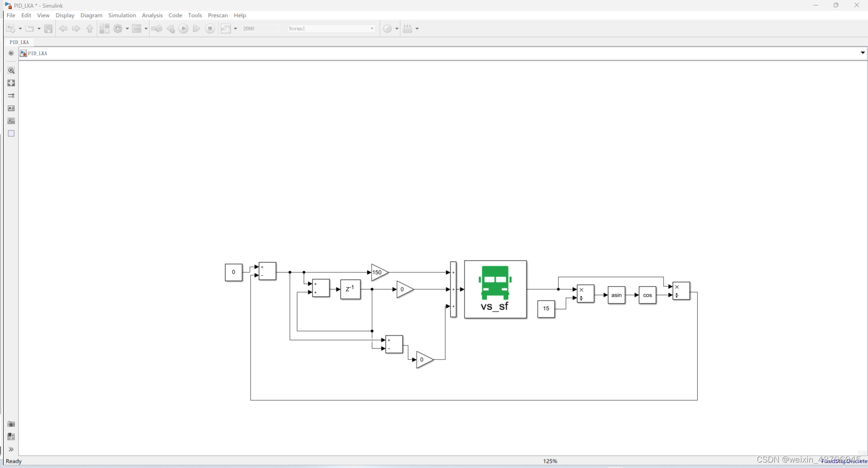This screenshot has width=868, height=468.
Task: Expand the Build Model dropdown arrow
Action: coord(417,29)
